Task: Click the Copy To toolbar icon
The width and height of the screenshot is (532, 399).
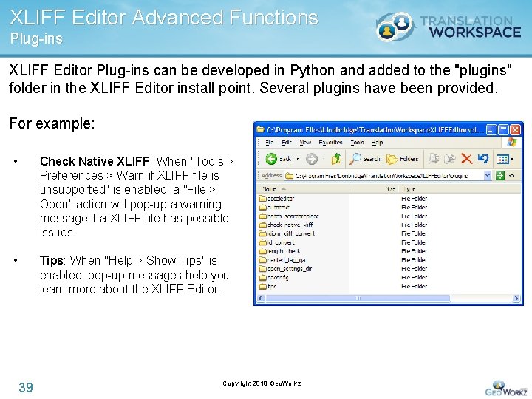Action: click(x=450, y=158)
